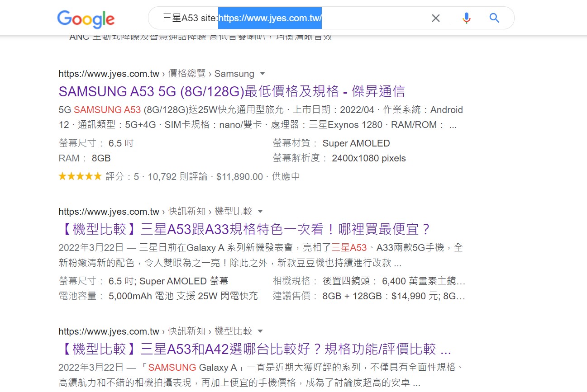Click the URL breadcrumb above the A53跟A33 result
Image resolution: width=587 pixels, height=392 pixels.
pos(155,212)
